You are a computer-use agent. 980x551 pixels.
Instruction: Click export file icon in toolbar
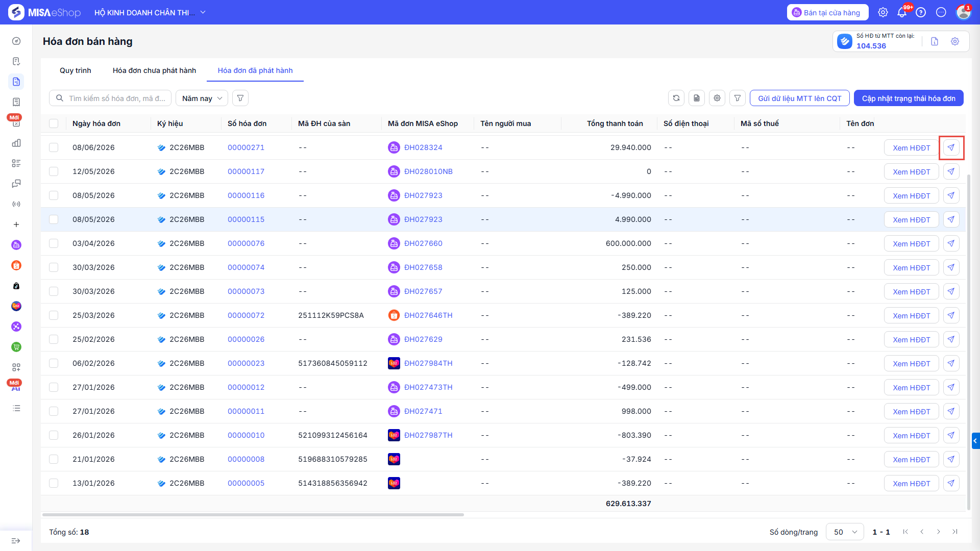[697, 98]
